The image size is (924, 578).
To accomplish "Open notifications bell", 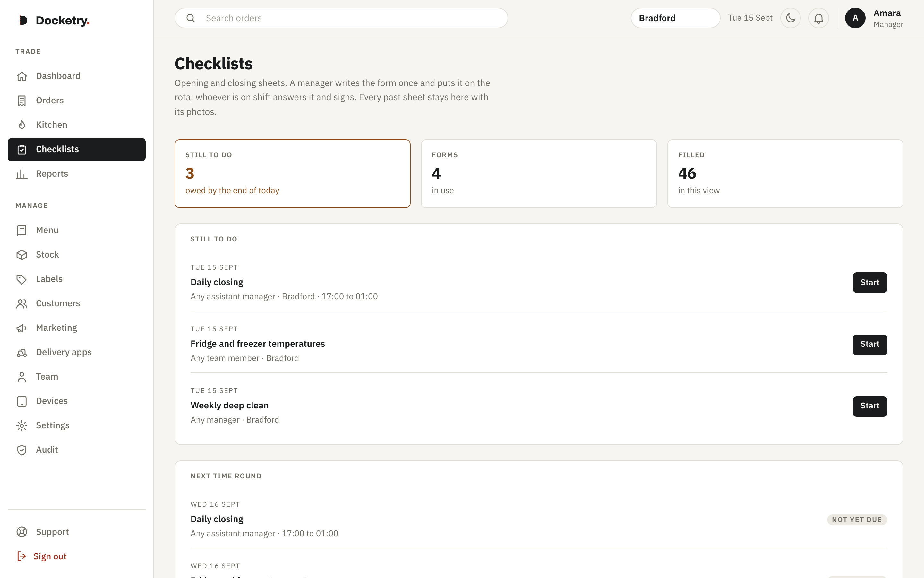I will (x=819, y=18).
